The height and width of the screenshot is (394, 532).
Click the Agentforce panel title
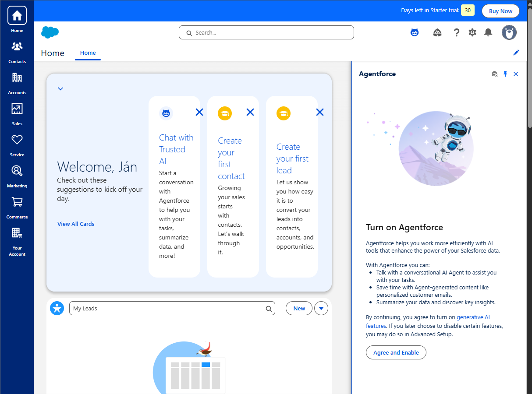[x=377, y=74]
